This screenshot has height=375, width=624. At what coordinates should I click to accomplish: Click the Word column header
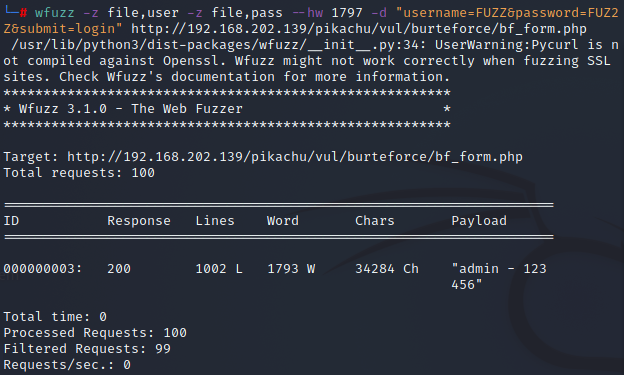pos(283,221)
